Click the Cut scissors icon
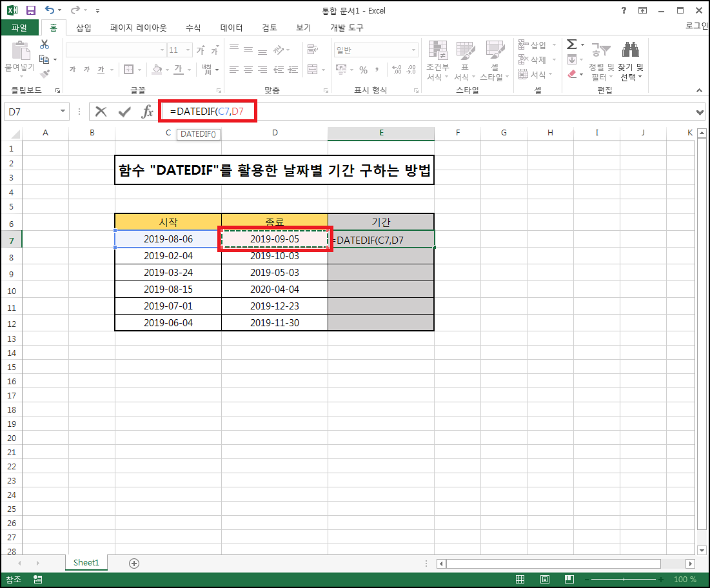The width and height of the screenshot is (710, 588). point(44,44)
